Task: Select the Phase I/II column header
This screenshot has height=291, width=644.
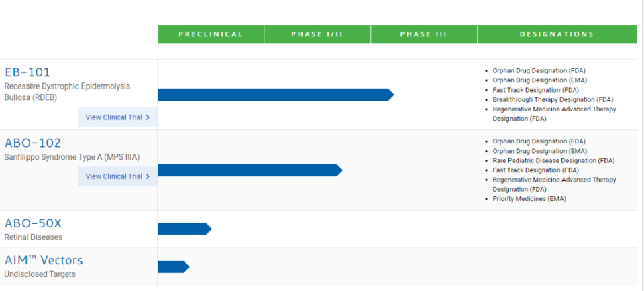Action: coord(317,34)
